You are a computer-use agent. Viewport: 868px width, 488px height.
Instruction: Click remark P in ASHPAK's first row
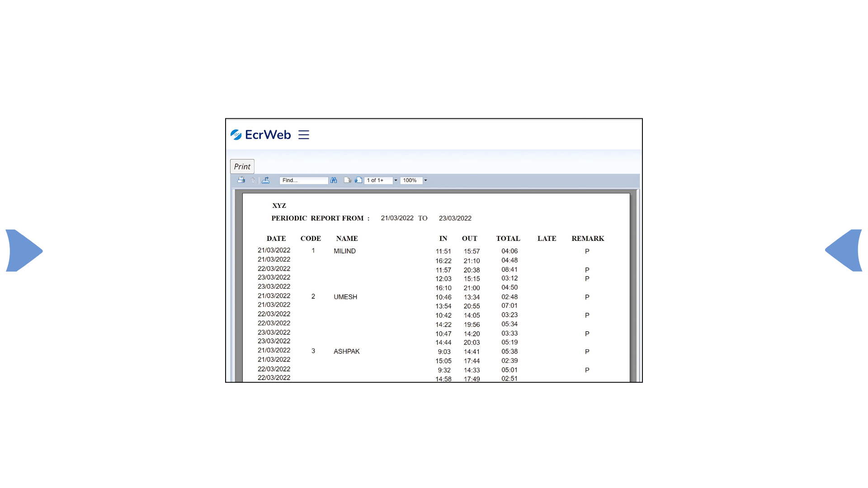click(x=587, y=352)
